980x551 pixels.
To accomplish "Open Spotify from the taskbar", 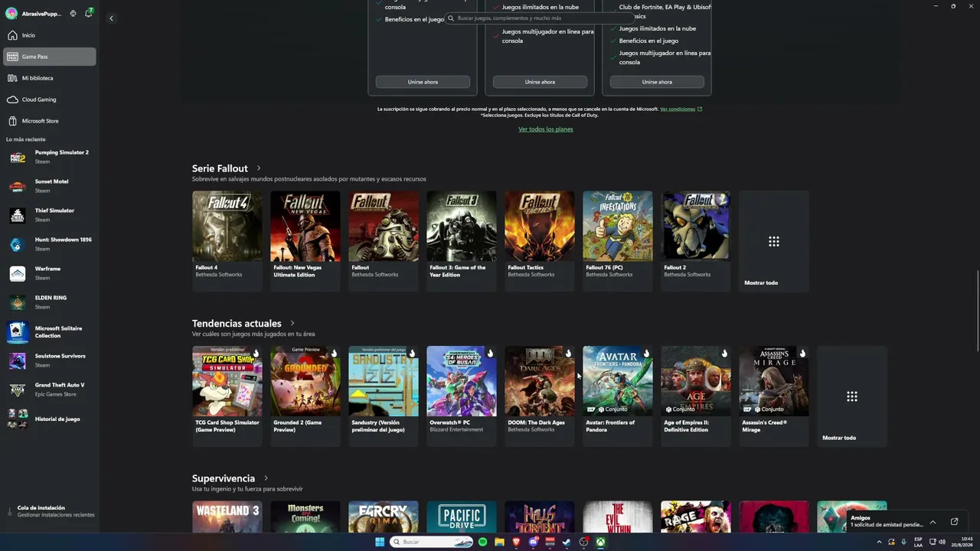I will 482,542.
